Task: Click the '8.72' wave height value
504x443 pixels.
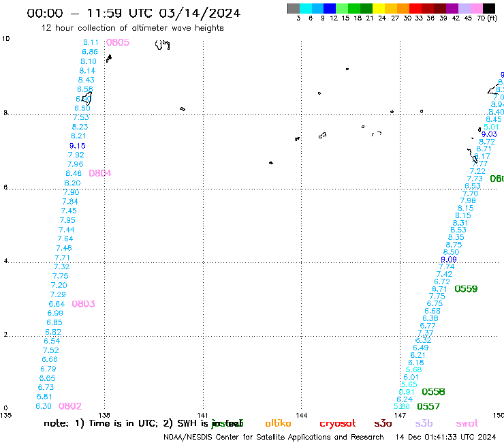Action: [x=487, y=142]
